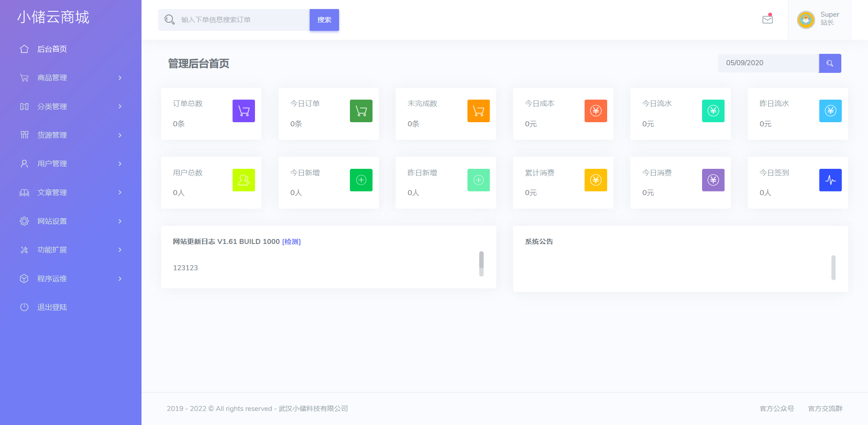Expand the 程序运维 sidebar menu
The image size is (868, 425).
click(x=71, y=279)
